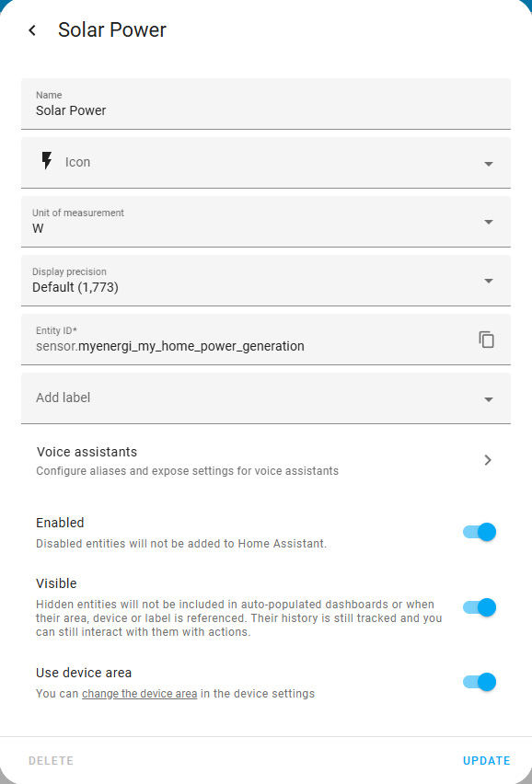532x784 pixels.
Task: Open the Voice assistants settings row
Action: 266,460
